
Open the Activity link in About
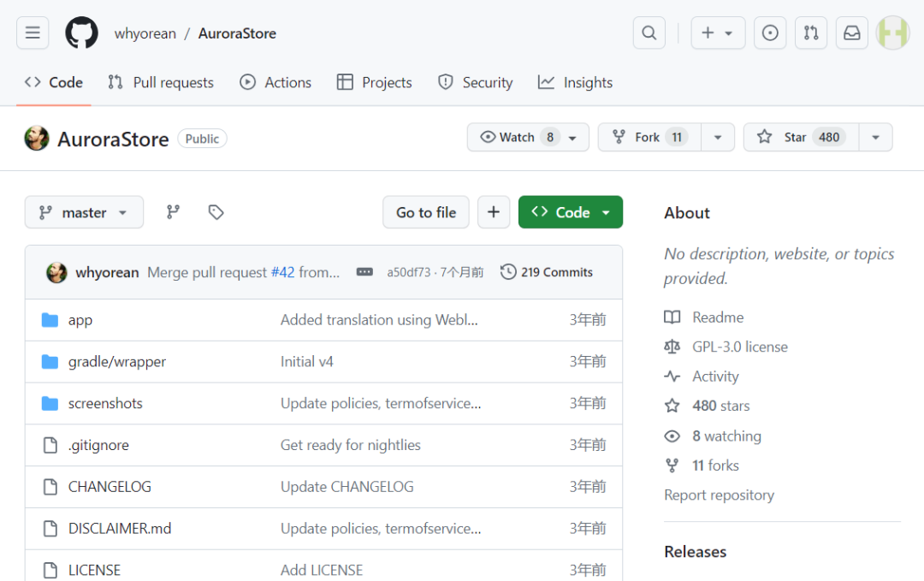(x=715, y=376)
